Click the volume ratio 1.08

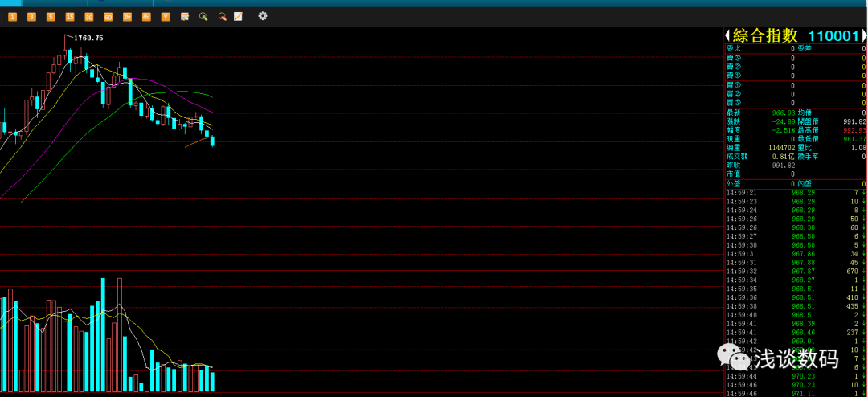point(858,148)
